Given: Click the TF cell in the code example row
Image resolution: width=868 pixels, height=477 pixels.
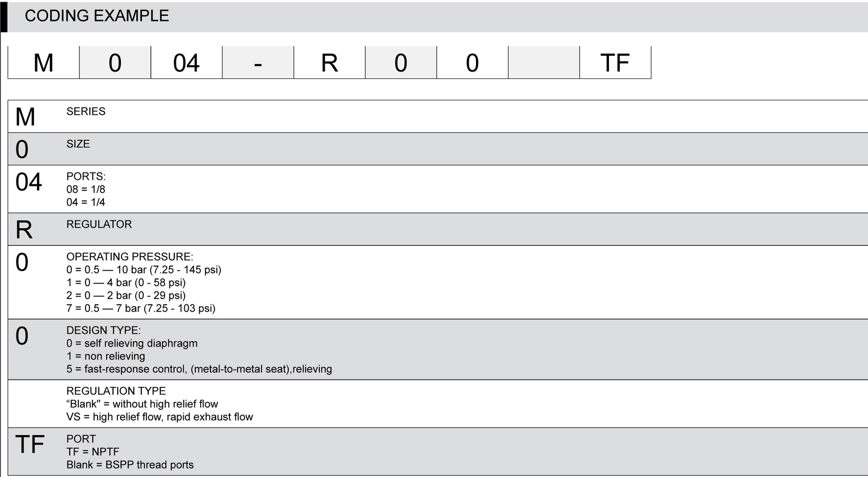Looking at the screenshot, I should [615, 63].
